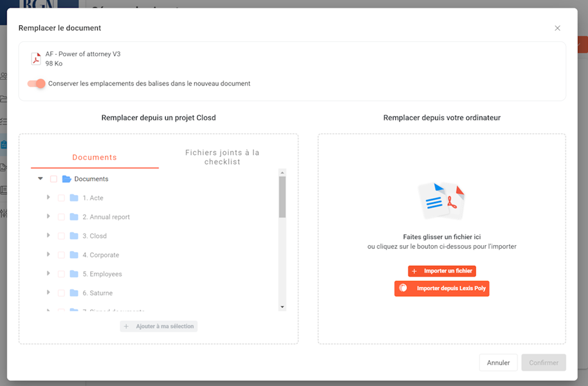This screenshot has width=588, height=386.
Task: Select the 5. Employees checkbox
Action: click(61, 274)
